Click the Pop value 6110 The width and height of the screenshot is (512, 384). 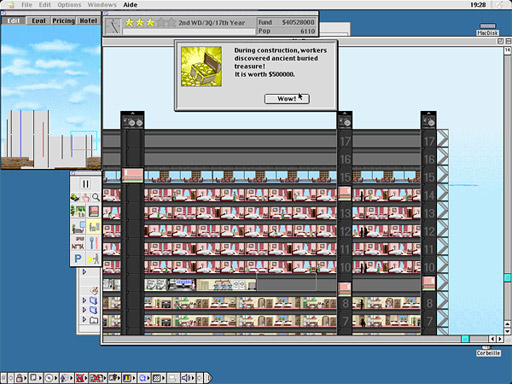[307, 31]
